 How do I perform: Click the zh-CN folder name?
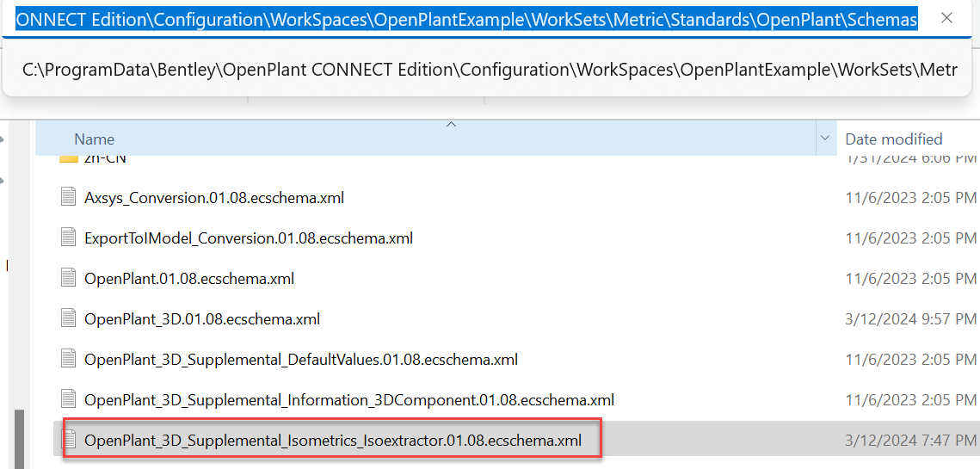click(x=105, y=158)
